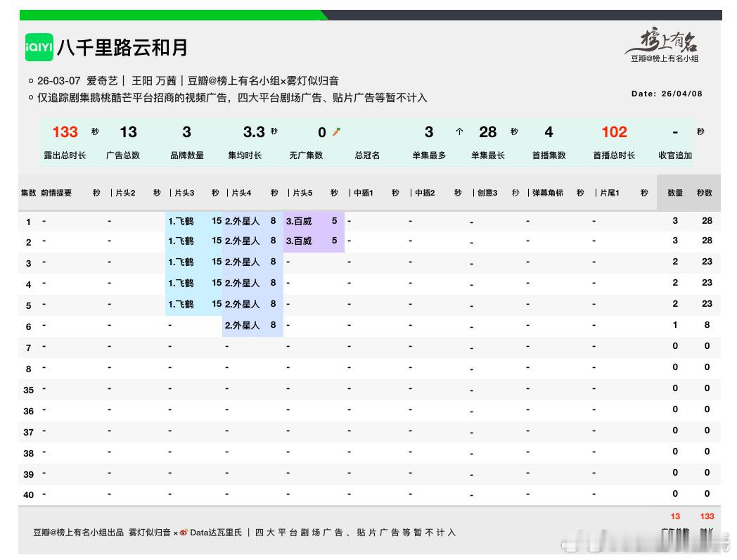Click the red 133 total seconds at bottom

[706, 515]
